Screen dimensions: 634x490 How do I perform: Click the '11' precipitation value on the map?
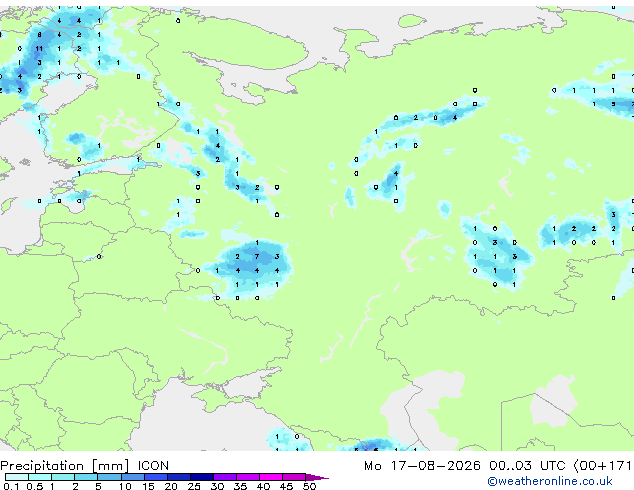[39, 49]
